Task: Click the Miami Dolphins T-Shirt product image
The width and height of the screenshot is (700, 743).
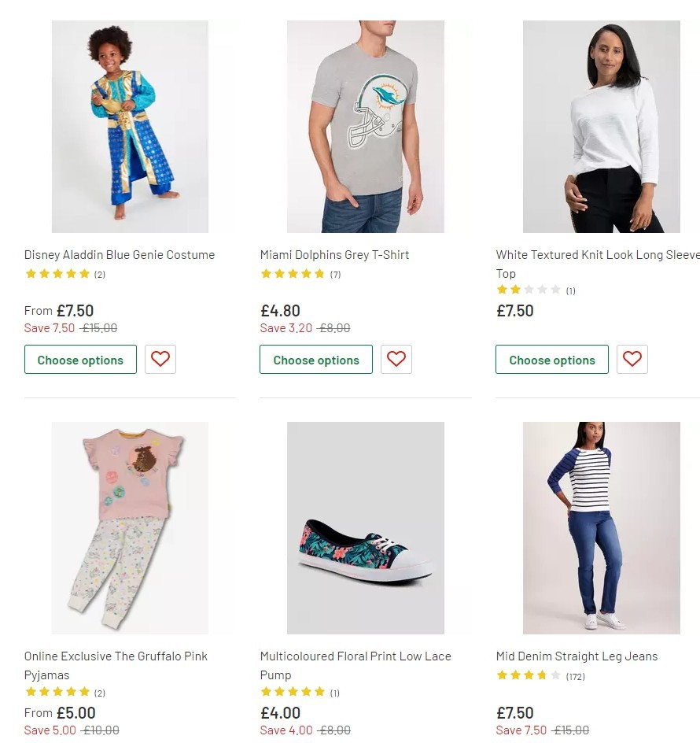Action: pyautogui.click(x=366, y=127)
